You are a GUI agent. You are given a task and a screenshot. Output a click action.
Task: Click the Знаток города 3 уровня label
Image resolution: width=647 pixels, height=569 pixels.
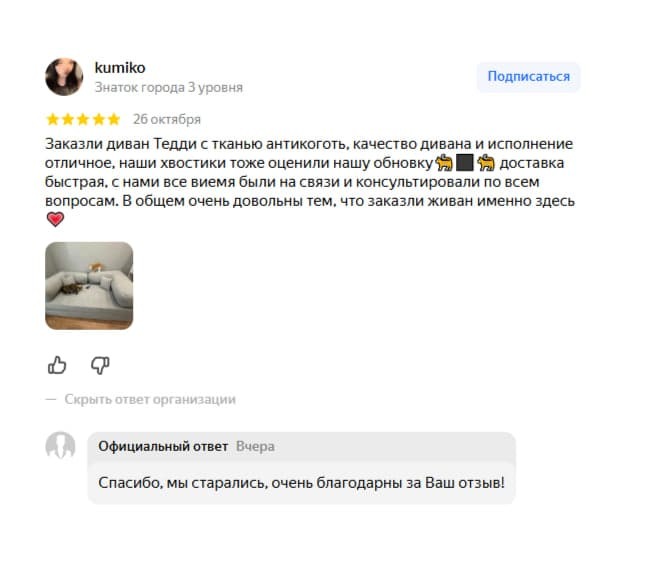[x=168, y=87]
